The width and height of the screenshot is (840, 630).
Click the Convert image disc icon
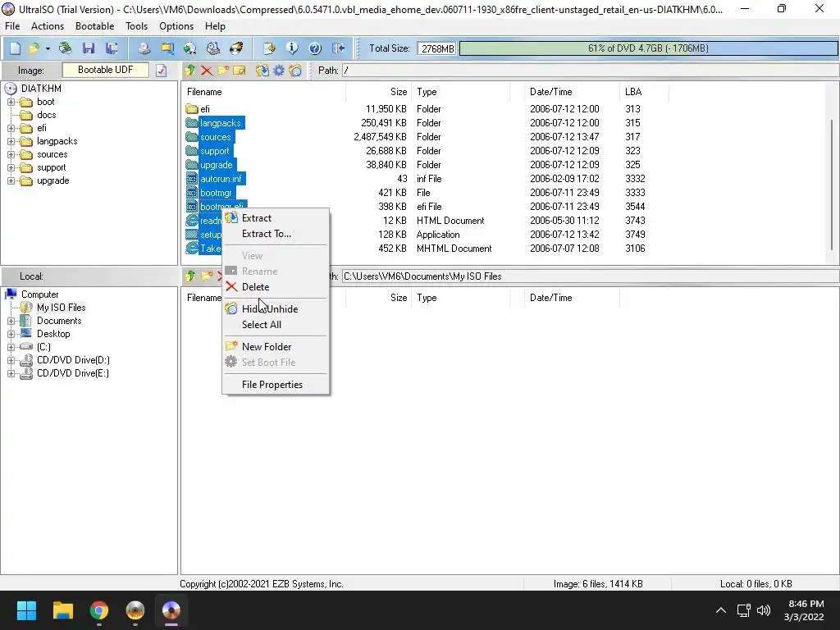click(x=190, y=48)
